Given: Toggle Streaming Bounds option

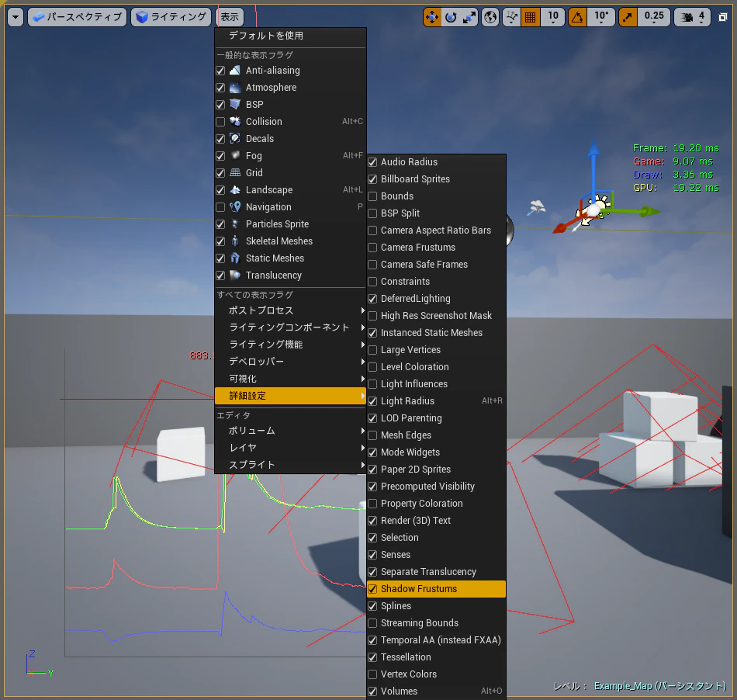Looking at the screenshot, I should tap(436, 623).
